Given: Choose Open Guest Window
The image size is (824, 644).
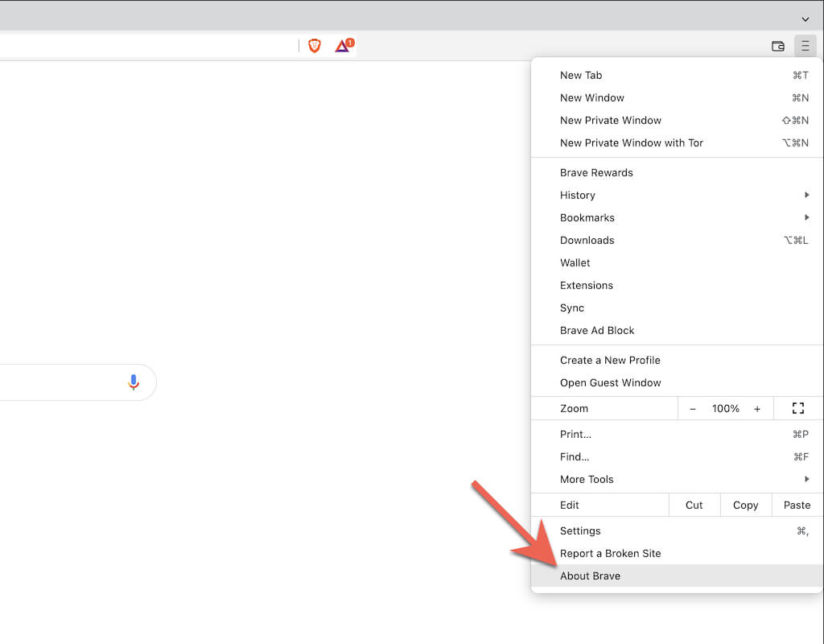Looking at the screenshot, I should pos(677,383).
